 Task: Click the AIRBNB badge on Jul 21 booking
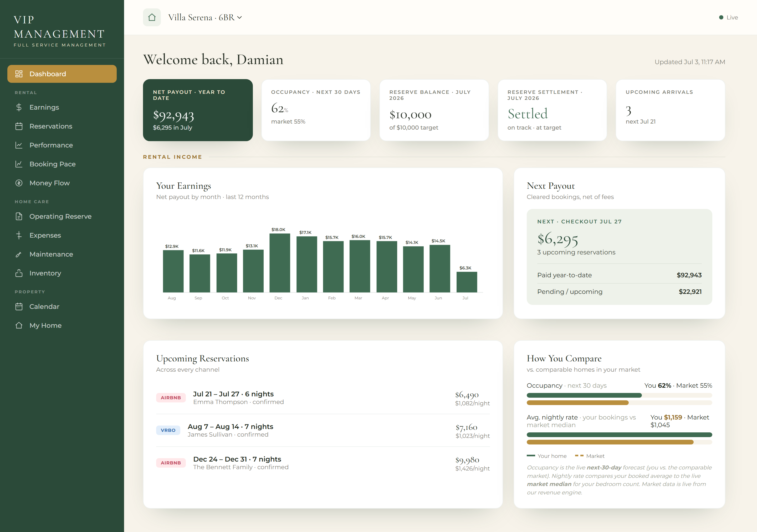(171, 397)
